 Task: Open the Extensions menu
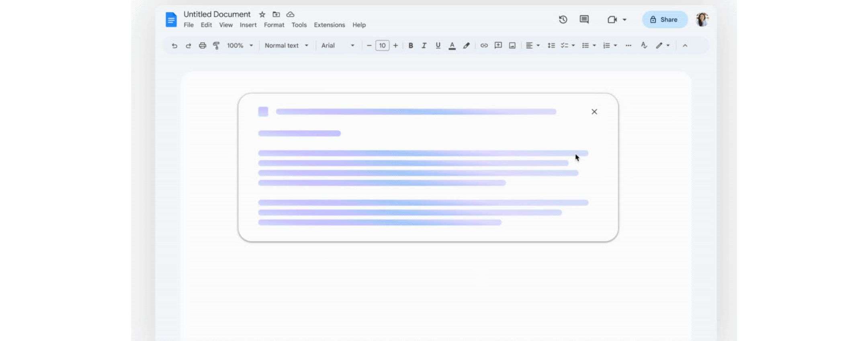330,25
